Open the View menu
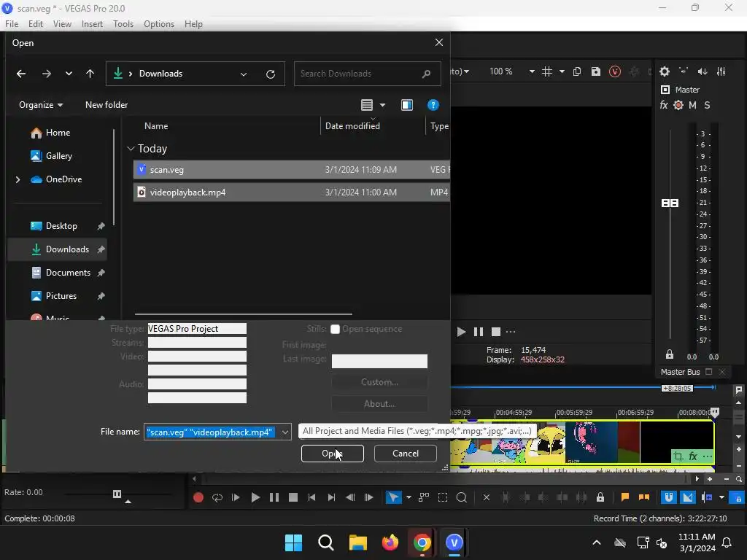The image size is (747, 560). [x=62, y=24]
